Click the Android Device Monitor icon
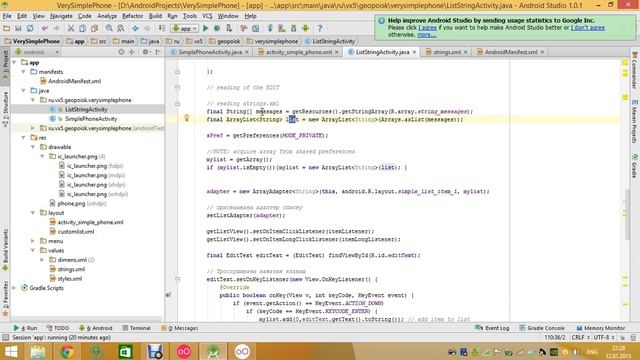The height and width of the screenshot is (360, 640). (x=305, y=28)
